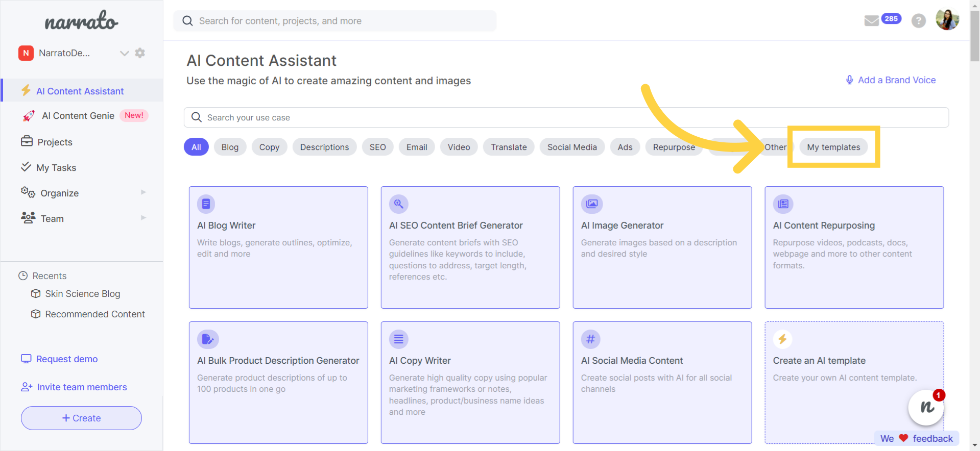980x451 pixels.
Task: Click the 285 notifications badge
Action: pyautogui.click(x=891, y=19)
